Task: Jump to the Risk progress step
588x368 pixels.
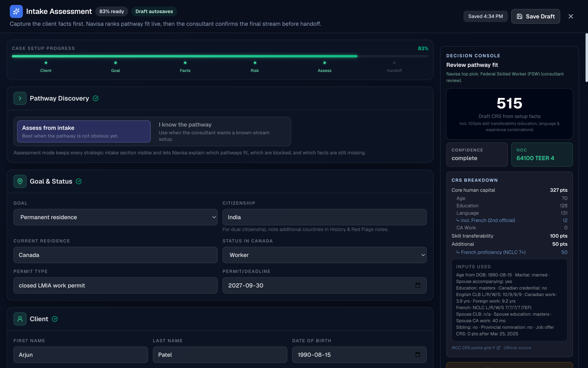Action: (x=255, y=67)
